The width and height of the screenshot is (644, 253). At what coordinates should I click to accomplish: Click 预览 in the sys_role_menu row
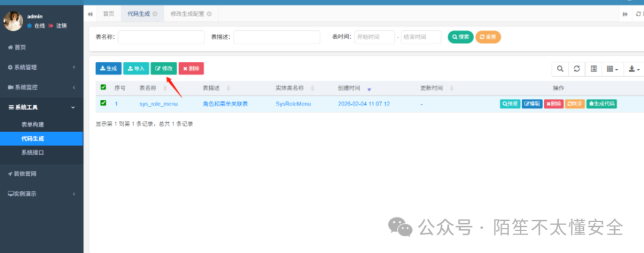[510, 104]
